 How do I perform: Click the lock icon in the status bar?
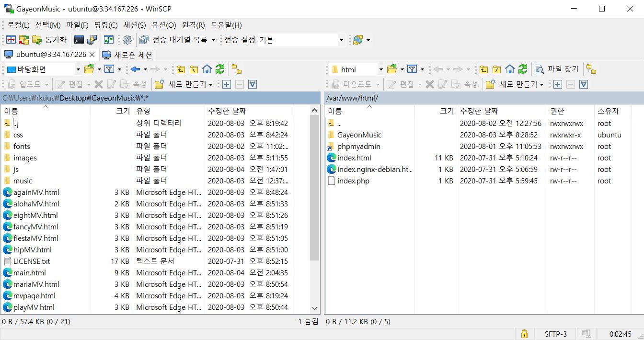coord(524,334)
